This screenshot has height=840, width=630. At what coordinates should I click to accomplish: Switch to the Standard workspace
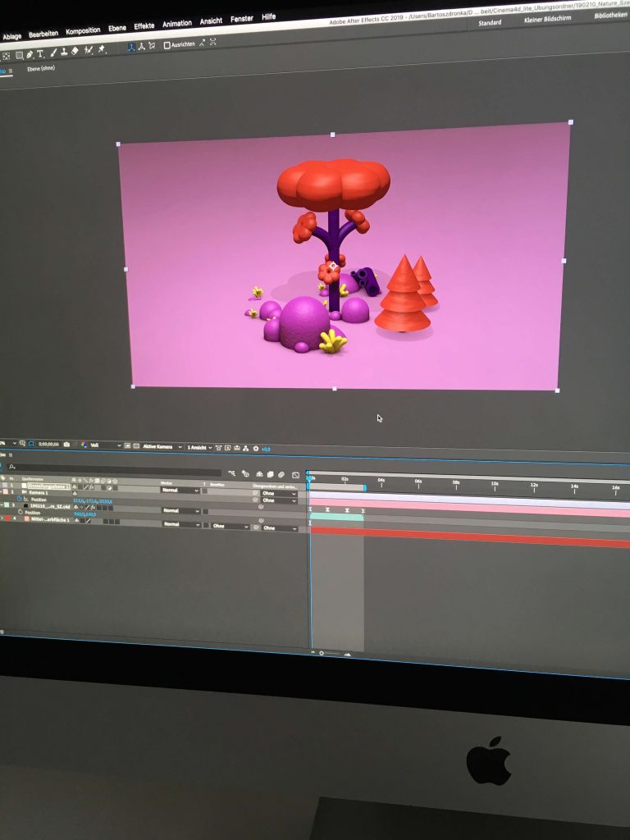point(490,22)
